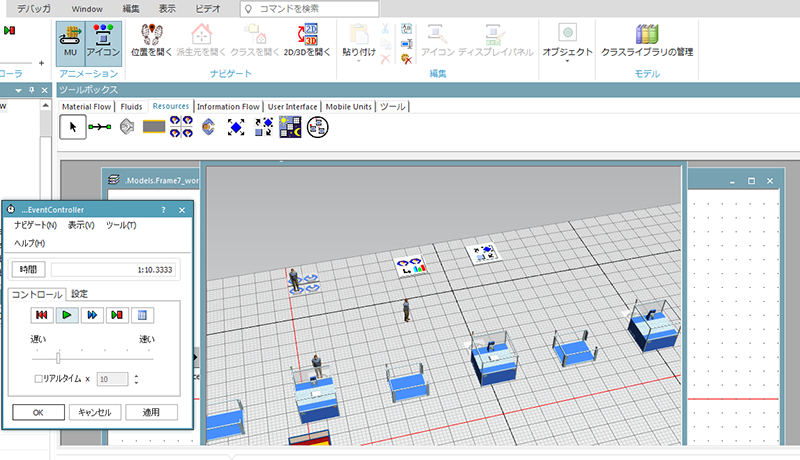Click the realtime factor spinner arrows
Viewport: 800px width, 460px height.
click(136, 379)
